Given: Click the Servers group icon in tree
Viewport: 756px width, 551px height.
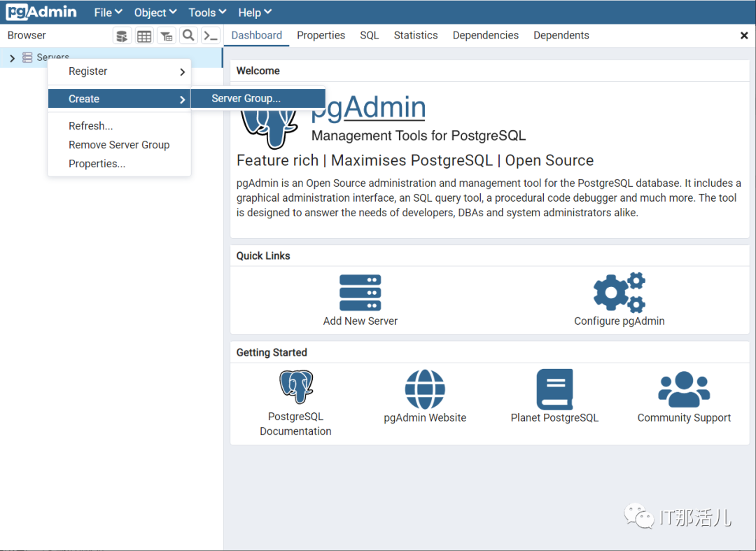Looking at the screenshot, I should [x=27, y=58].
